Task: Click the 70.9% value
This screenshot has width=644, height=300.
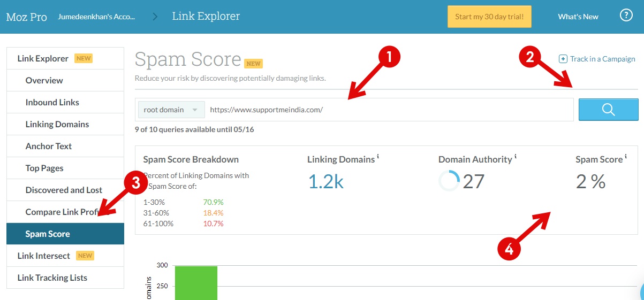Action: 213,202
